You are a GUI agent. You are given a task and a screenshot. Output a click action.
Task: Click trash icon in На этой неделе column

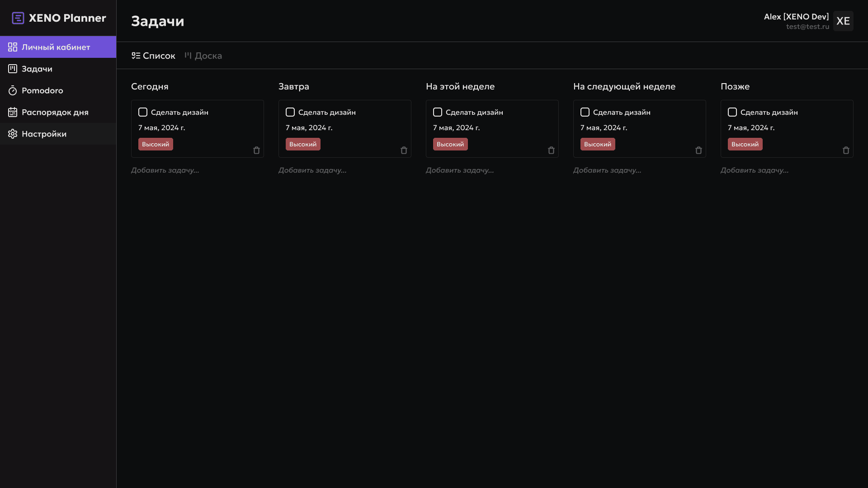pos(551,150)
